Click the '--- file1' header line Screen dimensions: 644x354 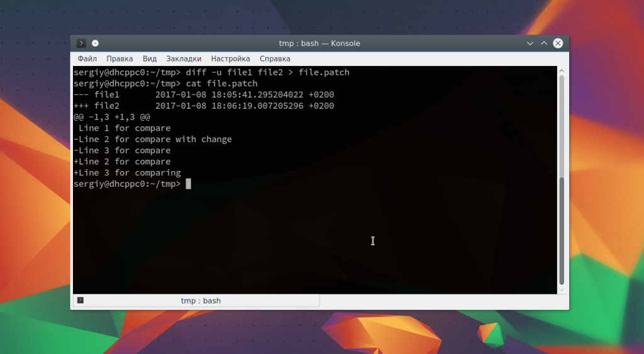point(204,94)
